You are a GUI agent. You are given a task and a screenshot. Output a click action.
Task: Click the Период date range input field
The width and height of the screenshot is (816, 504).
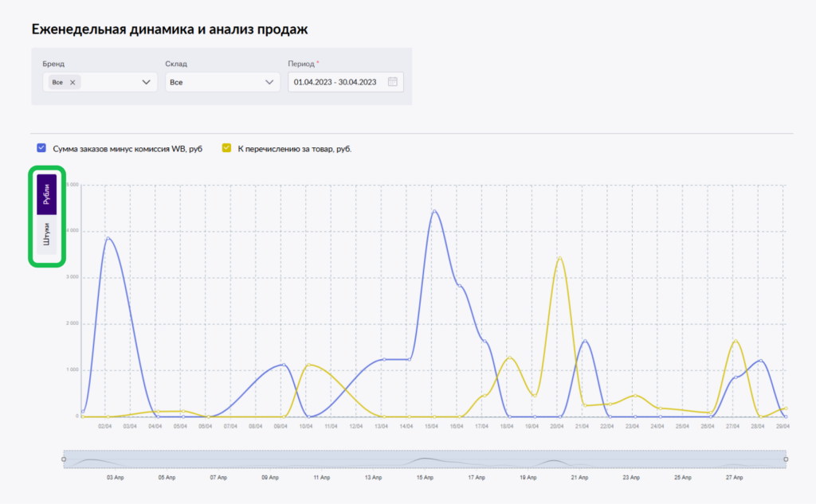335,82
